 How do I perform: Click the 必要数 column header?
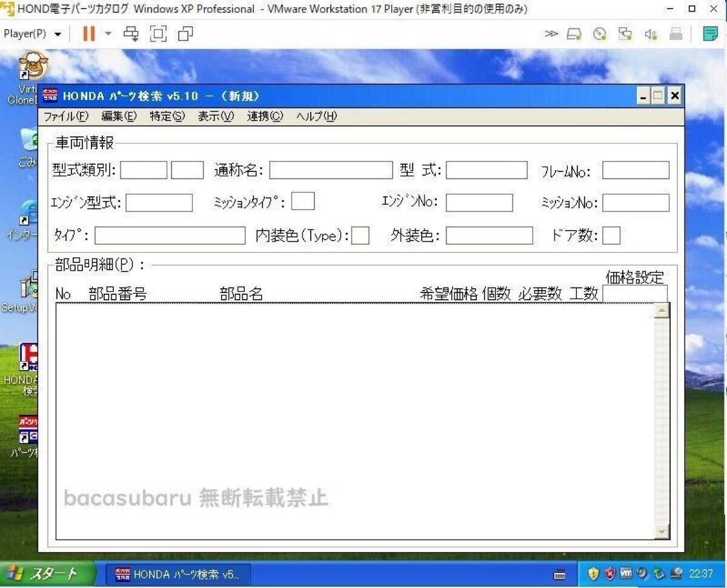tap(540, 294)
